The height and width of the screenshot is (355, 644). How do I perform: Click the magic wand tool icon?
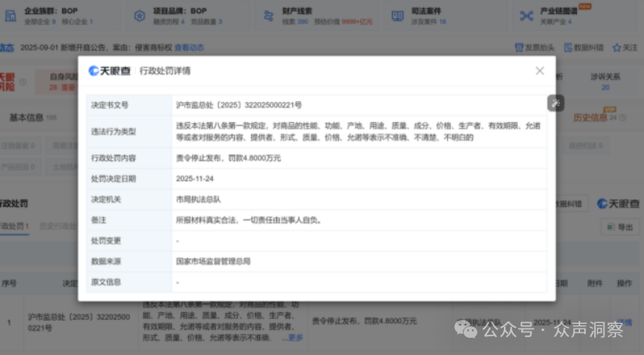(555, 103)
